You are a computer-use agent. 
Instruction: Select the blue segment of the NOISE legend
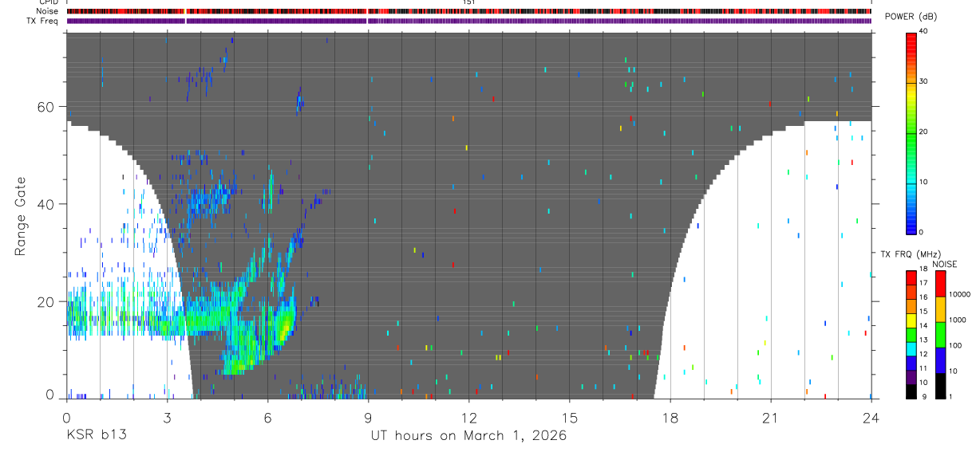pyautogui.click(x=940, y=360)
